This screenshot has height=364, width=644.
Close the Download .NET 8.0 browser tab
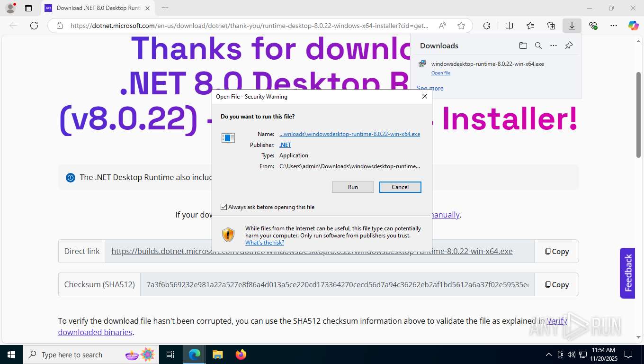pos(147,8)
